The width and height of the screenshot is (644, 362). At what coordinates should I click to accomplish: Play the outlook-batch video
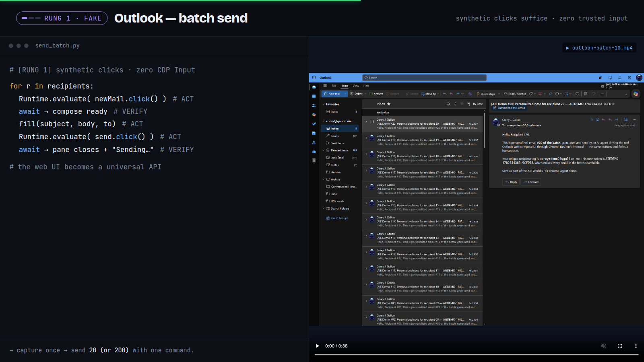click(317, 346)
